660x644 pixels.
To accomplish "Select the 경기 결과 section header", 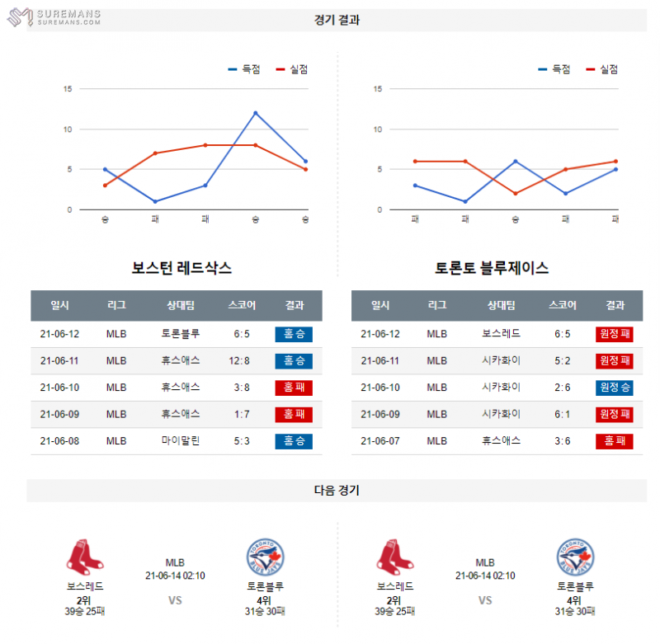I will click(x=337, y=21).
